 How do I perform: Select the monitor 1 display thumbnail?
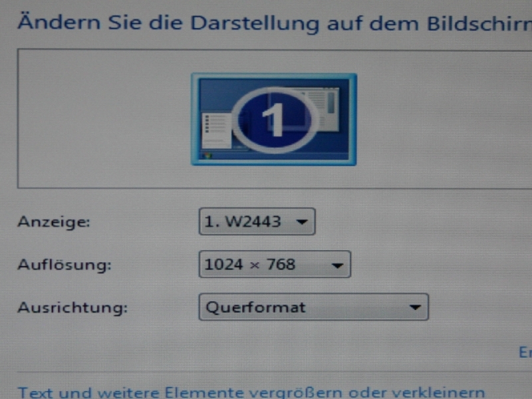click(x=274, y=120)
